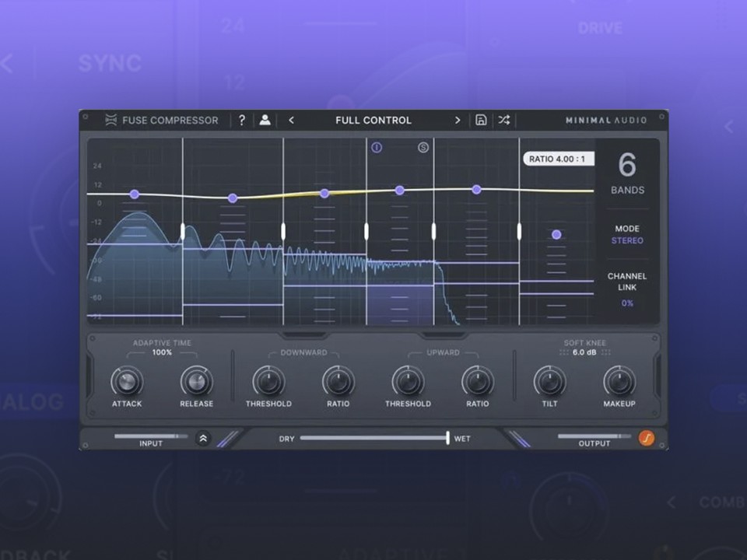
Task: Click the Upward Ratio knob
Action: tap(477, 382)
